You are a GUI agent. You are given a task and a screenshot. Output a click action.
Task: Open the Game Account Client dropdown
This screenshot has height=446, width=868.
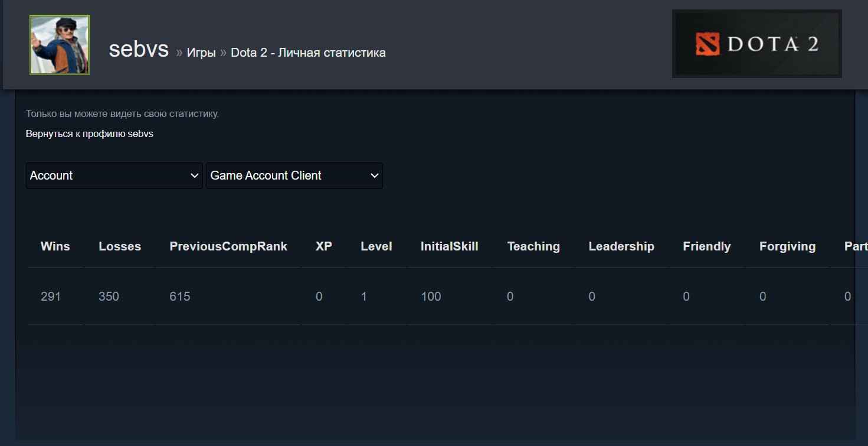[294, 175]
